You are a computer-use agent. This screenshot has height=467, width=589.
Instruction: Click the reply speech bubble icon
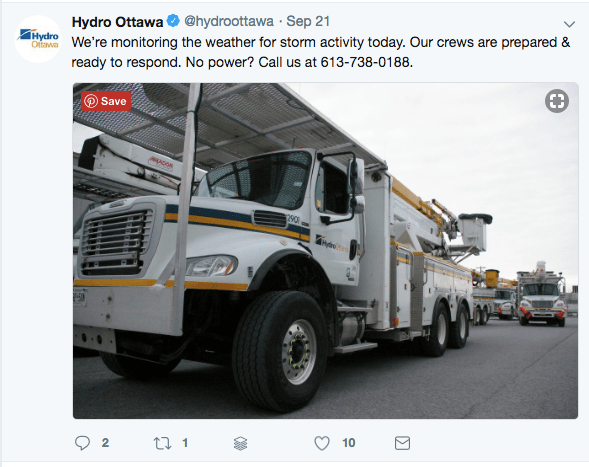(82, 443)
